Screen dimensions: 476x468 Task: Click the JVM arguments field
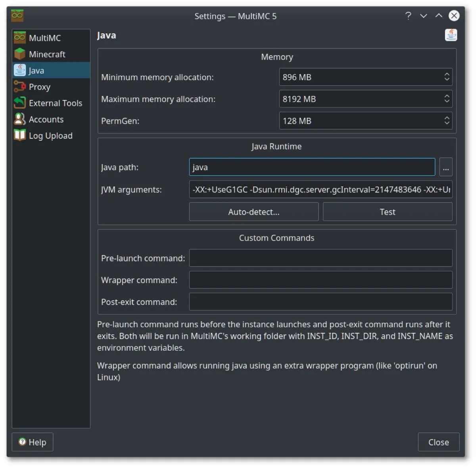[321, 190]
